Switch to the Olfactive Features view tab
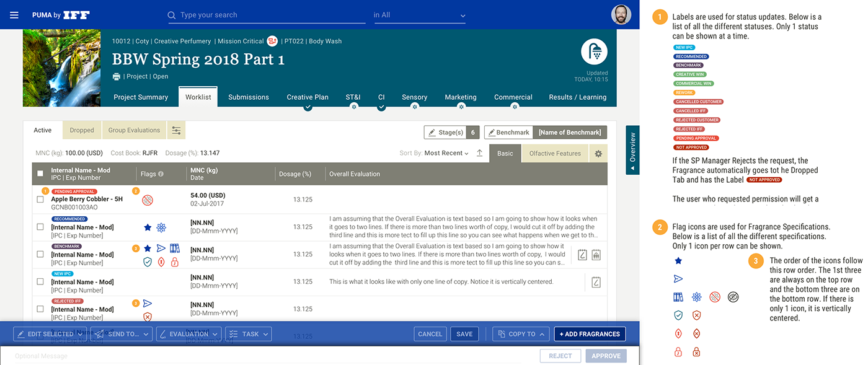868x365 pixels. click(x=555, y=154)
